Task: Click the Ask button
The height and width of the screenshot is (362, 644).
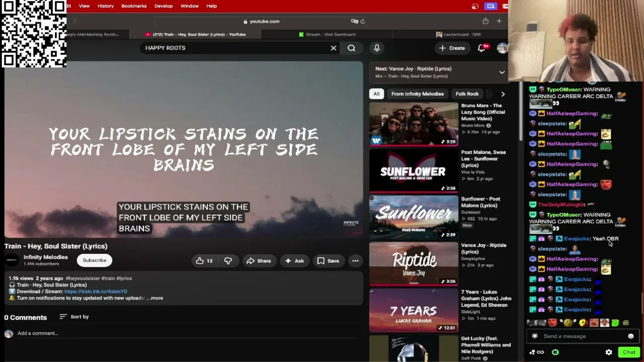Action: [x=294, y=260]
